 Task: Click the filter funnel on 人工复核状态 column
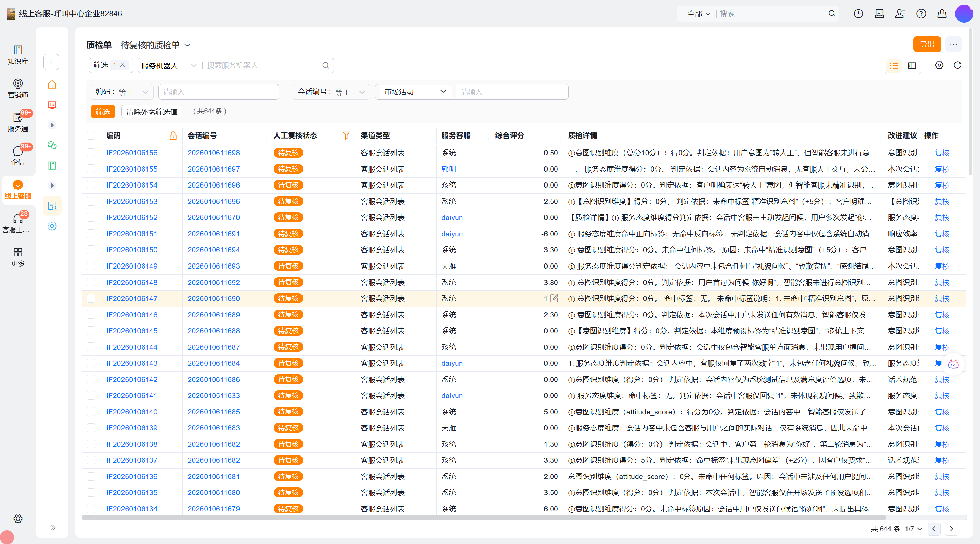tap(346, 135)
